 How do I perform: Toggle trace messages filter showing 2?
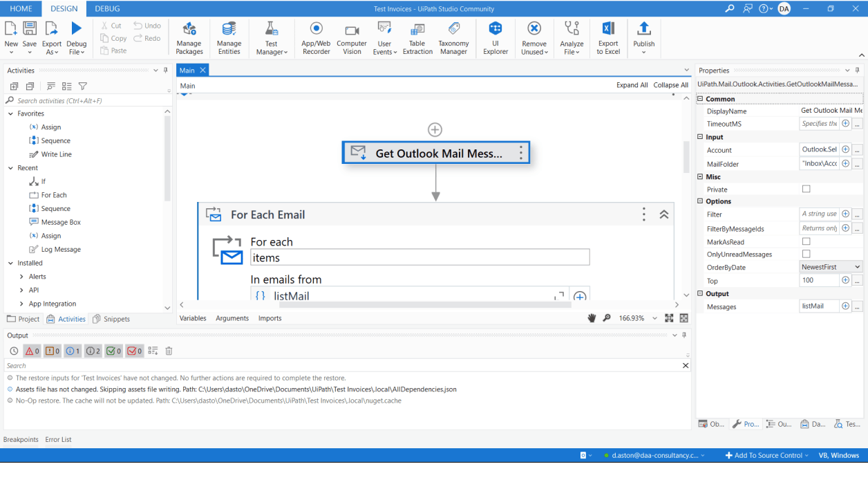tap(93, 351)
